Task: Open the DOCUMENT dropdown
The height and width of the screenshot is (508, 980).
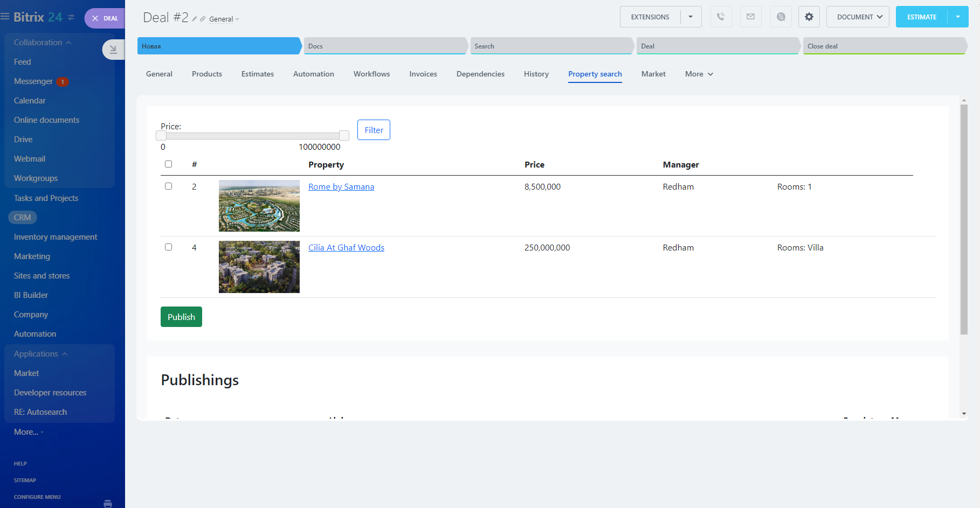Action: coord(858,17)
